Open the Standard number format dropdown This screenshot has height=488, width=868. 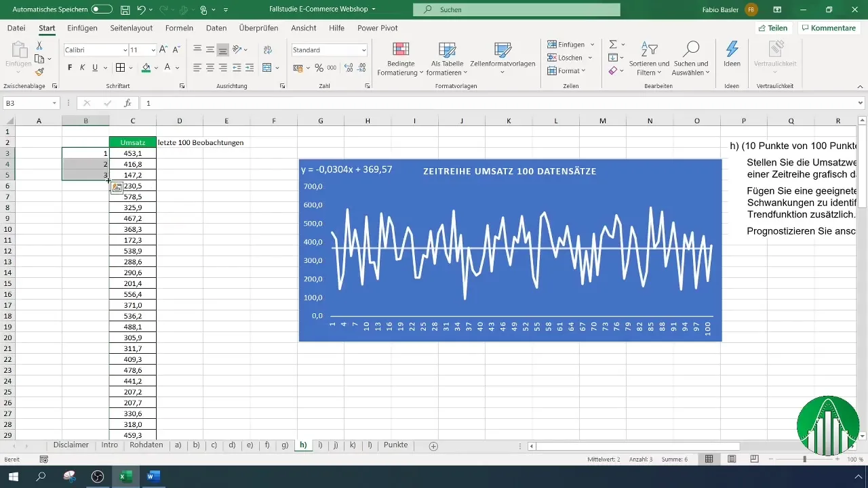[x=363, y=50]
